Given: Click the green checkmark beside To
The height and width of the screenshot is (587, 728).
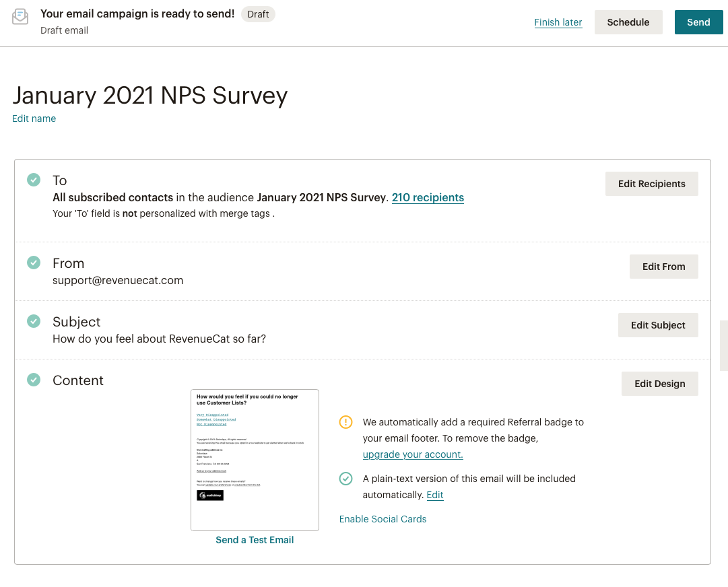Looking at the screenshot, I should point(34,180).
